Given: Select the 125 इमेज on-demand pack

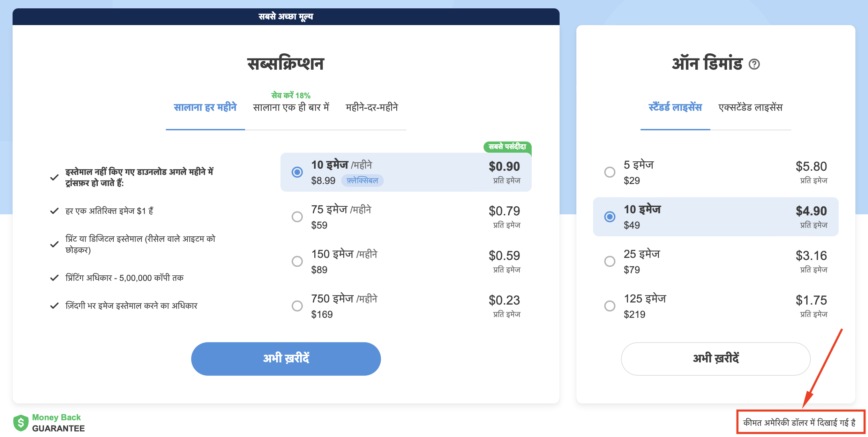Looking at the screenshot, I should (x=610, y=306).
